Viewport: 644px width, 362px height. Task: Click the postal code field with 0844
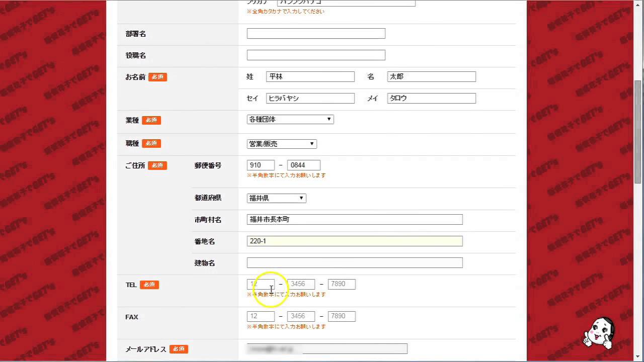(x=304, y=165)
